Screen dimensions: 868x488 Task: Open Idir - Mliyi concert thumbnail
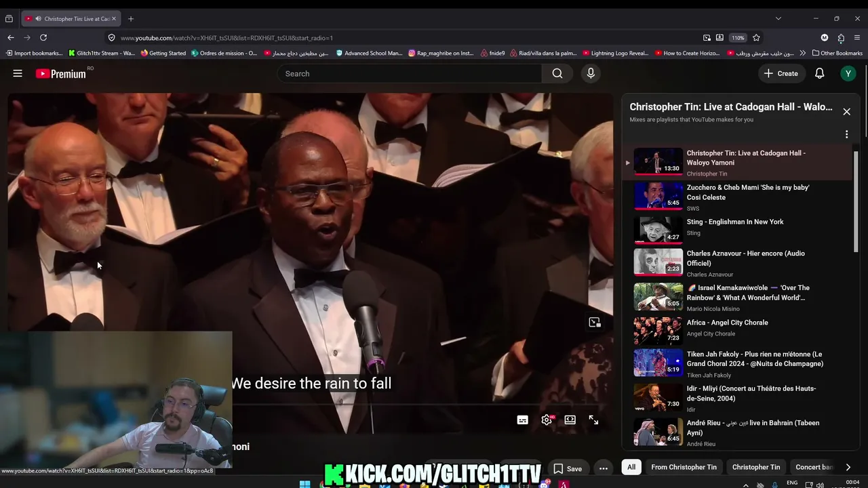658,397
